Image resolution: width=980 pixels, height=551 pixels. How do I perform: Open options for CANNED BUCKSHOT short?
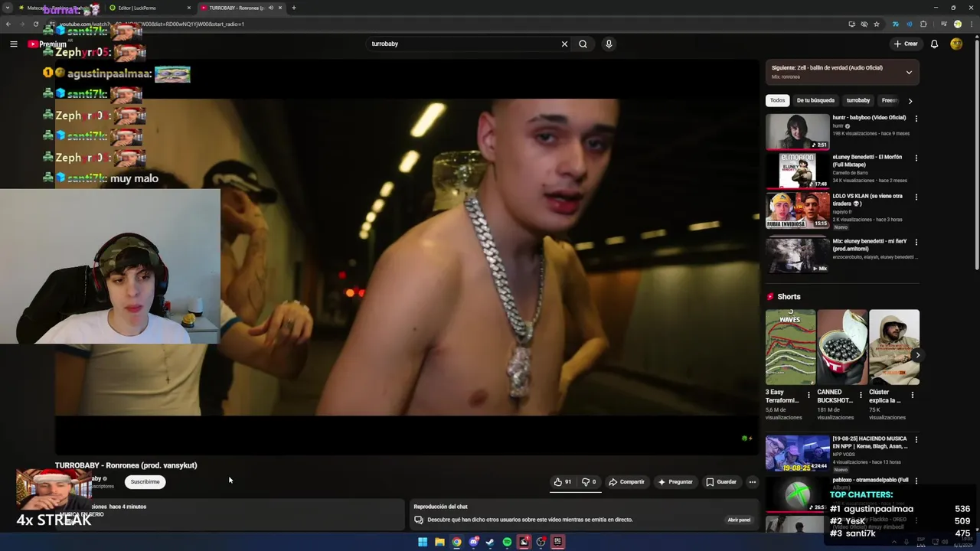861,395
